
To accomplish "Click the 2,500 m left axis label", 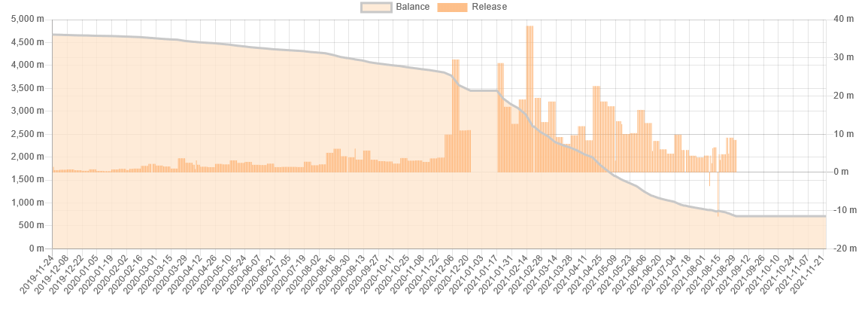I will [x=28, y=134].
